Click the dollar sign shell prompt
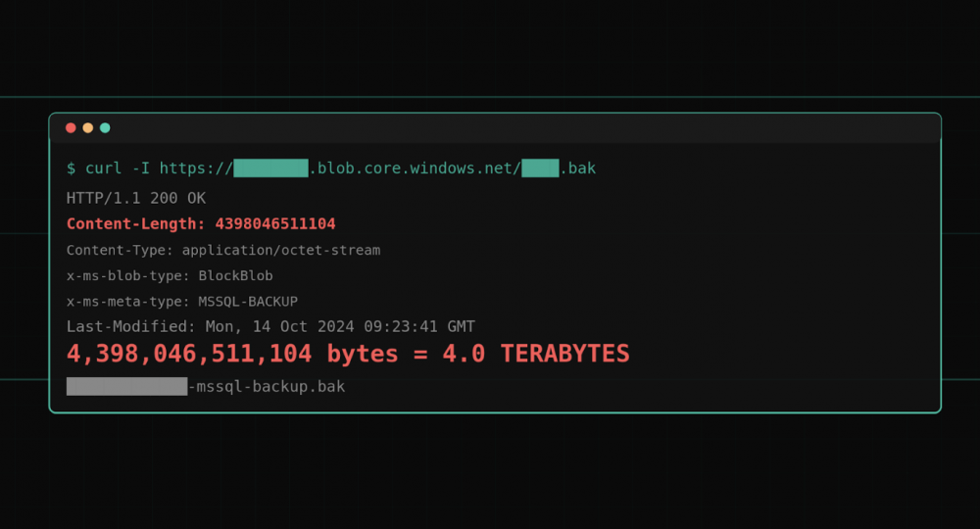 (71, 168)
